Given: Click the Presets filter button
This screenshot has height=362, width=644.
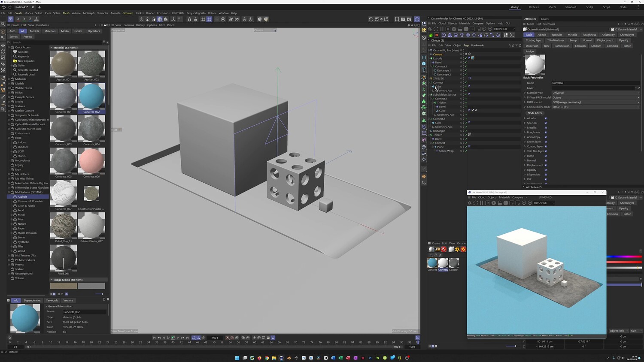Looking at the screenshot, I should coord(27,36).
